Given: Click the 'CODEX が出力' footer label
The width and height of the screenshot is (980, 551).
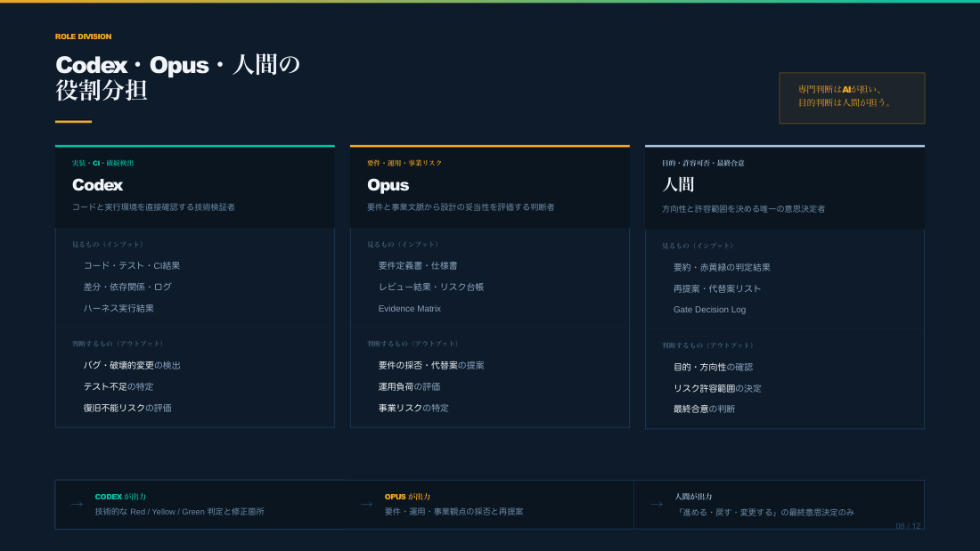Looking at the screenshot, I should click(x=120, y=497).
